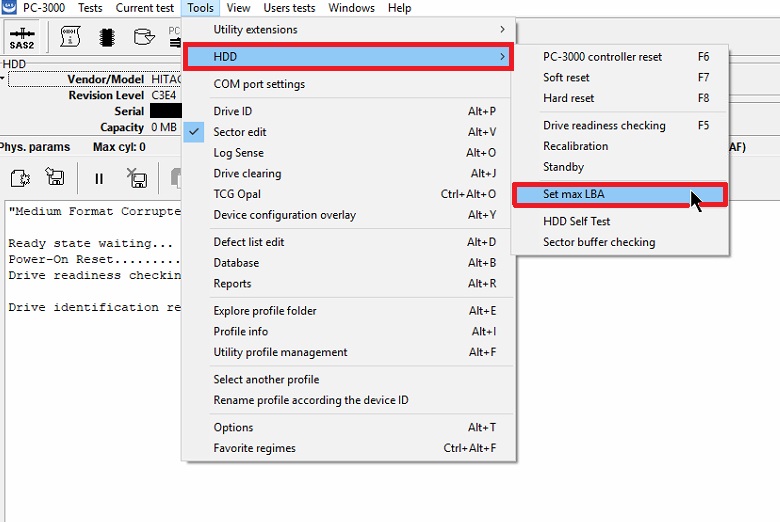The width and height of the screenshot is (780, 522).
Task: Click the Max cyl: 0 text
Action: (x=119, y=147)
